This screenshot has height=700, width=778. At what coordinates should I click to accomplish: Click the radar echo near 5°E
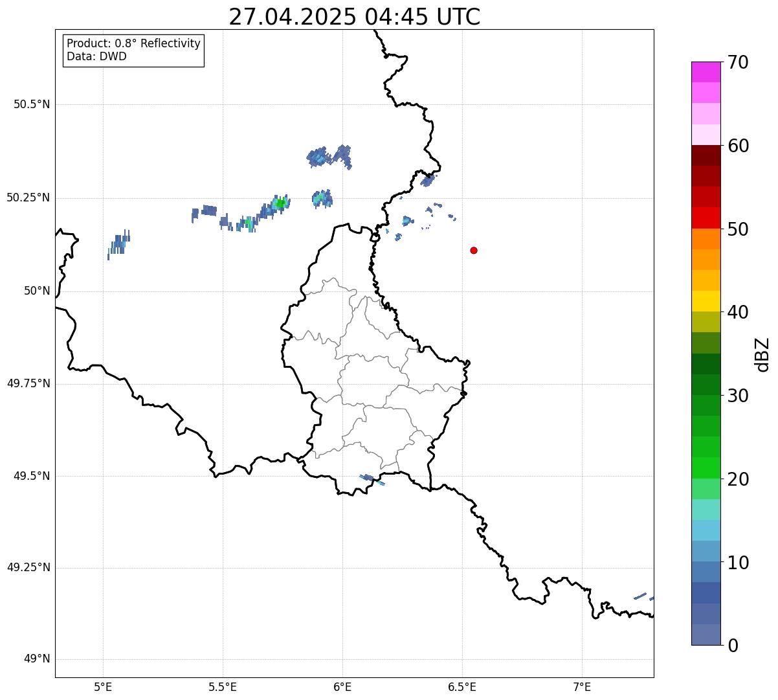[118, 244]
